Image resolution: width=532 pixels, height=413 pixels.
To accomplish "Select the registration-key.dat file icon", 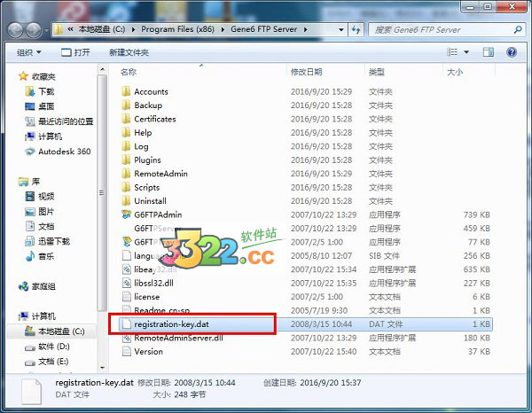I will (x=126, y=324).
